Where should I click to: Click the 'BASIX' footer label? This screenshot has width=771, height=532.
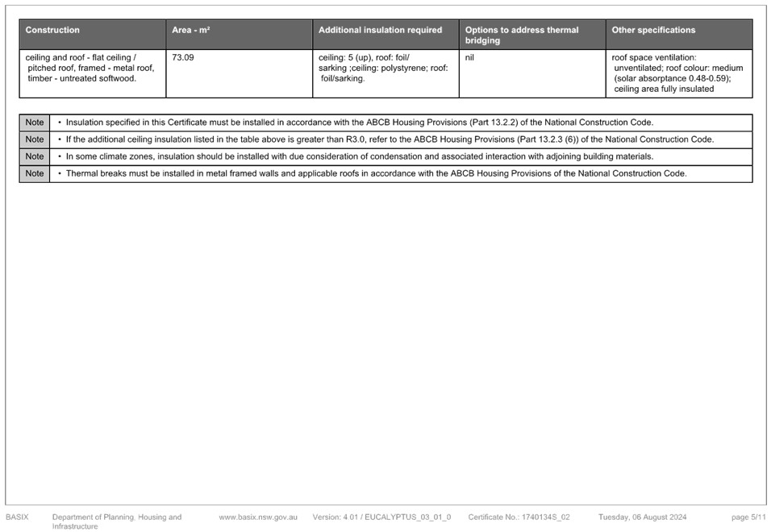17,517
